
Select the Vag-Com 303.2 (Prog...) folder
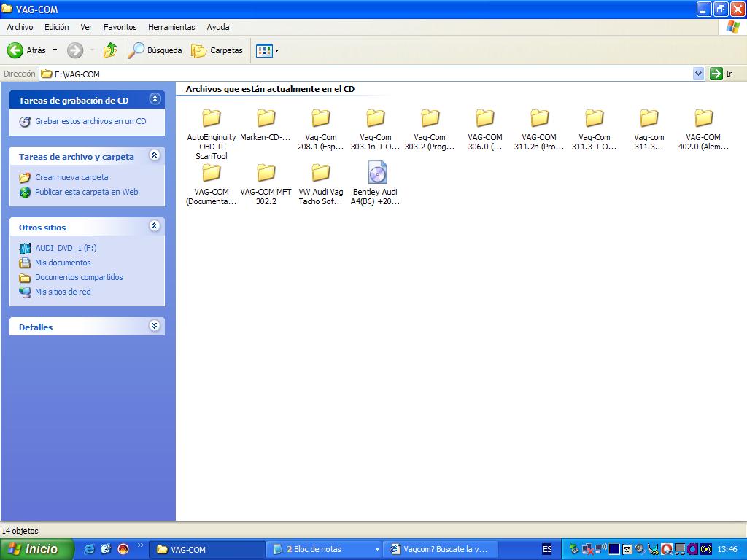[x=430, y=130]
